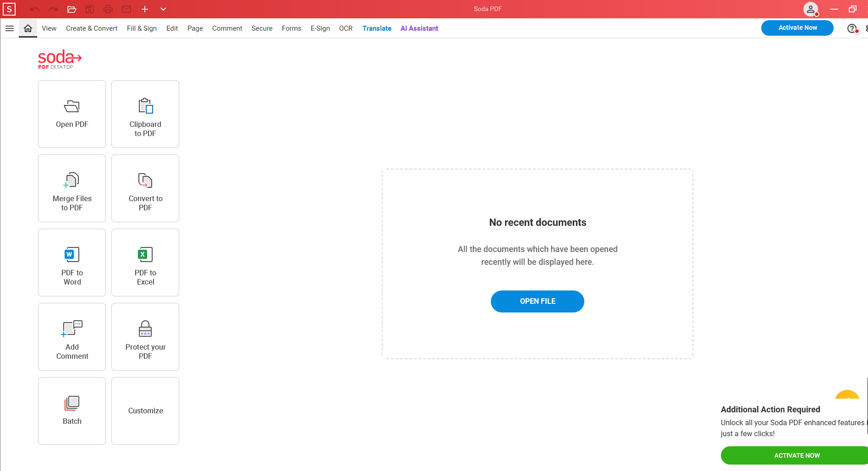
Task: Open the View menu tab
Action: tap(49, 28)
